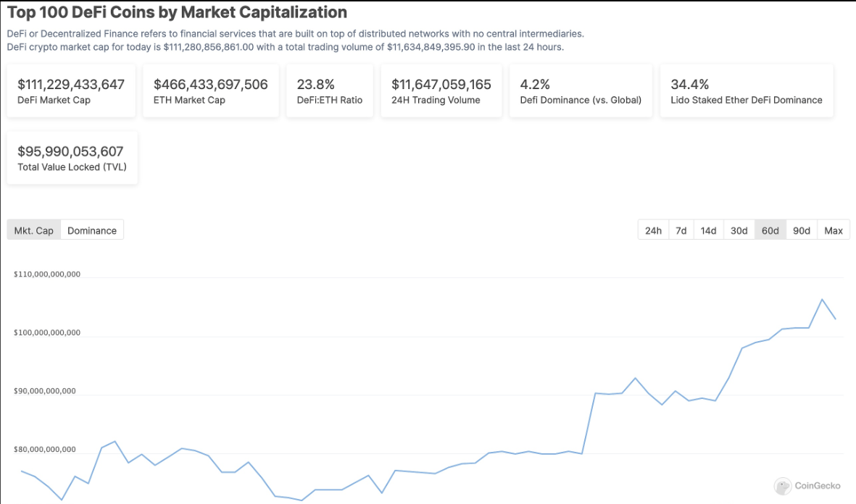Screen dimensions: 856x504
Task: Change chart range to 90d
Action: click(x=801, y=230)
